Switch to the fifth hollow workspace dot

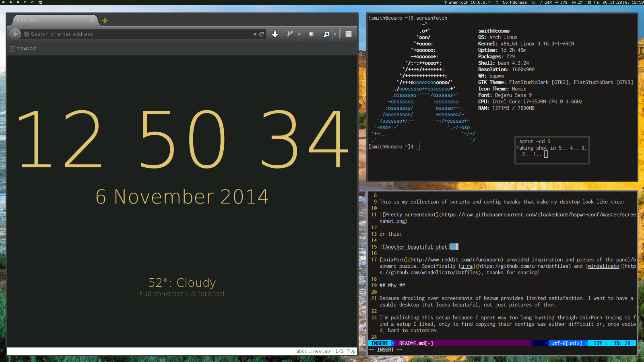[x=32, y=2]
